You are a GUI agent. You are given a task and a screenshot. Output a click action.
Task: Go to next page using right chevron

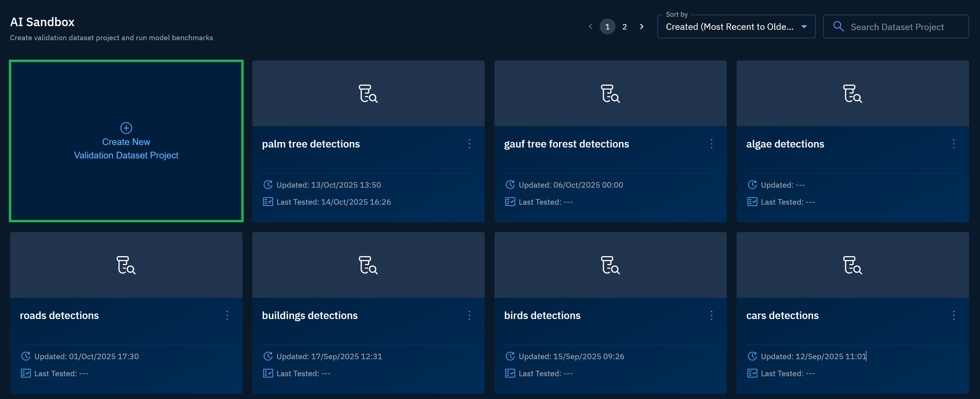(x=641, y=27)
